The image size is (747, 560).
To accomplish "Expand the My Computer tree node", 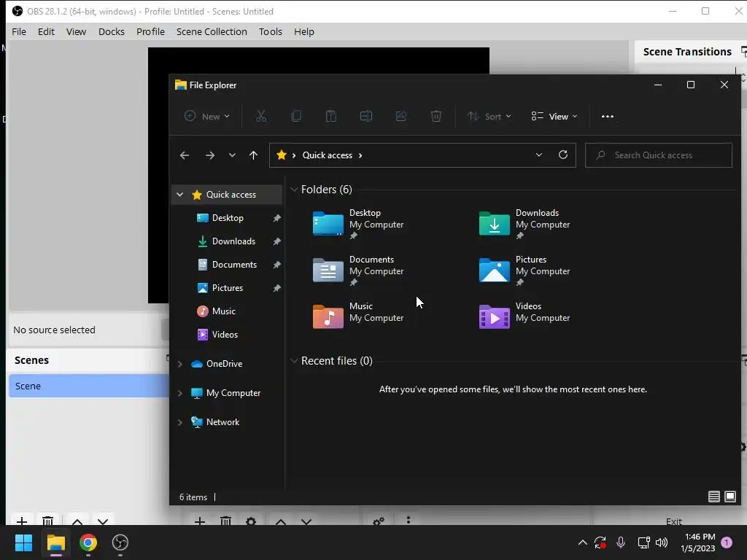I will 179,393.
